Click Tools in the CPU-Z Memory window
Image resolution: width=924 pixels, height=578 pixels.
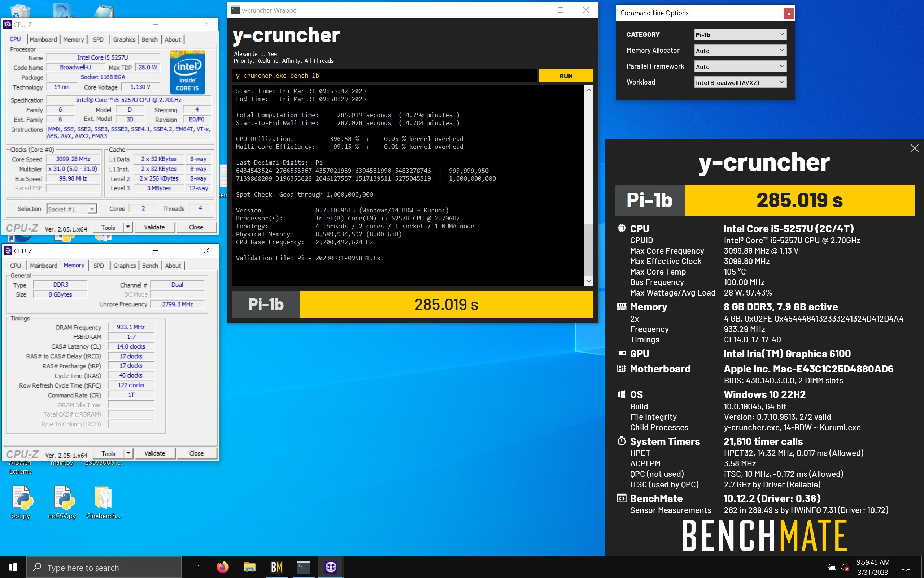tap(108, 453)
